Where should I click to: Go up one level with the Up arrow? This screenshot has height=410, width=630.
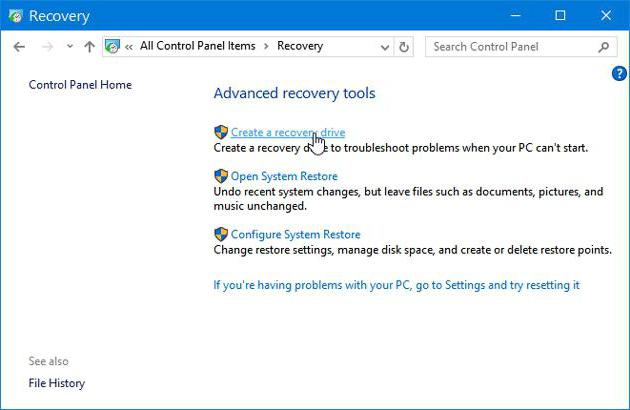coord(90,47)
